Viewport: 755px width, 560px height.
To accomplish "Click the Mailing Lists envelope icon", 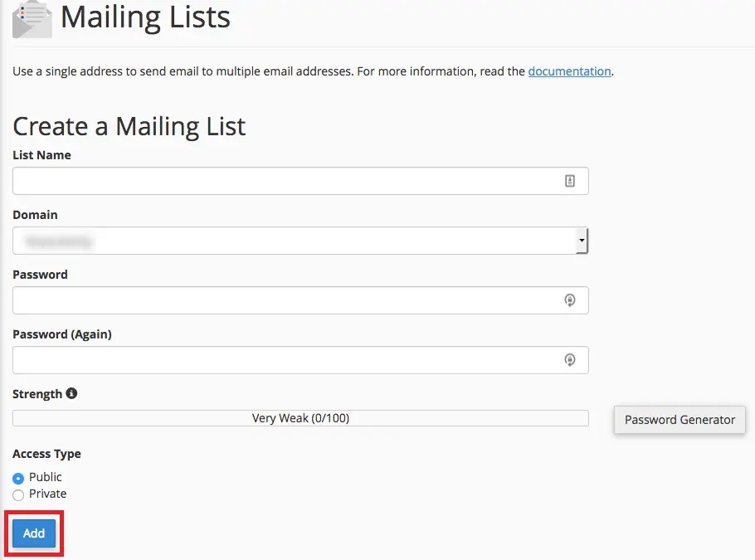I will pos(32,19).
